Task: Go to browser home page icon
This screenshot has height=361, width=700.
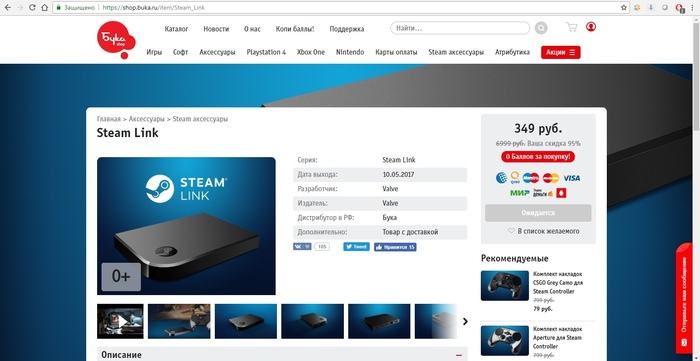Action: point(44,8)
